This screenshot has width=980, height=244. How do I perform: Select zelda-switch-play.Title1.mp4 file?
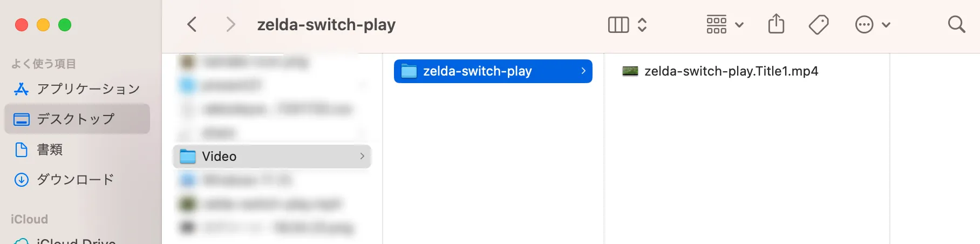click(731, 71)
